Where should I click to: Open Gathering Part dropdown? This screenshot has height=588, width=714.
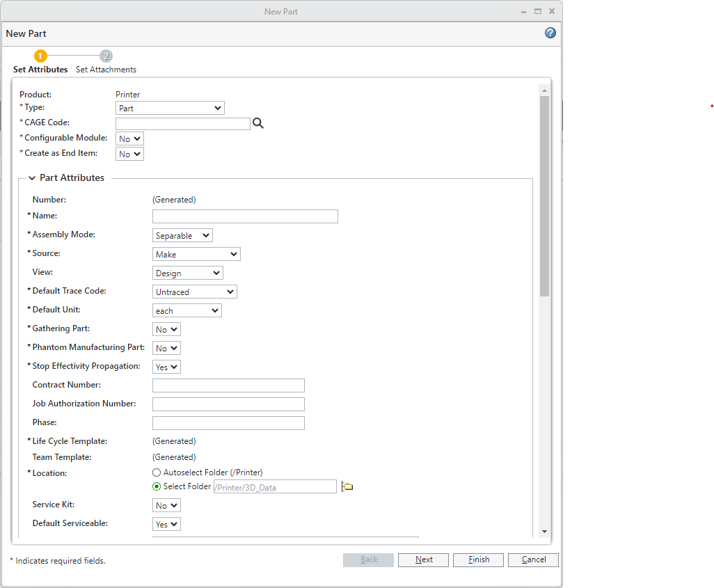tap(166, 329)
